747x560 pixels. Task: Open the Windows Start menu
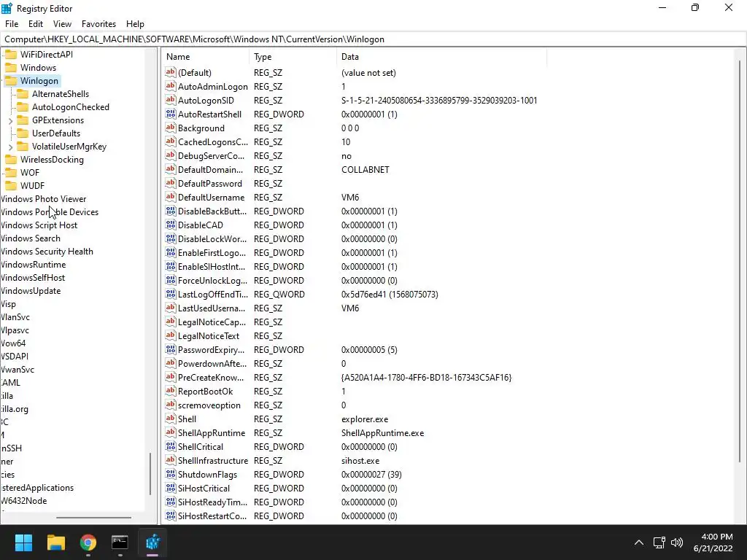pos(23,542)
